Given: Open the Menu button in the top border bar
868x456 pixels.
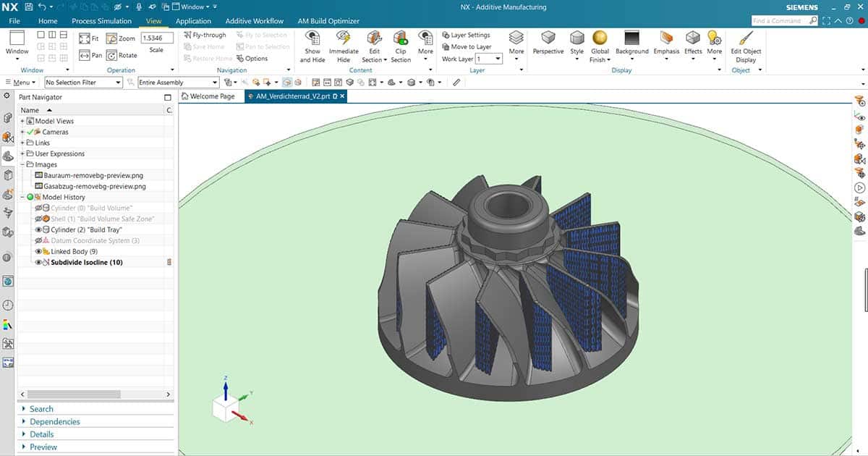Looking at the screenshot, I should click(x=21, y=83).
